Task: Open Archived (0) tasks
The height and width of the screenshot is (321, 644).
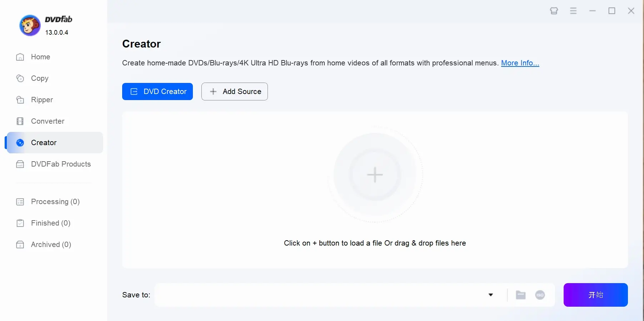Action: point(55,245)
